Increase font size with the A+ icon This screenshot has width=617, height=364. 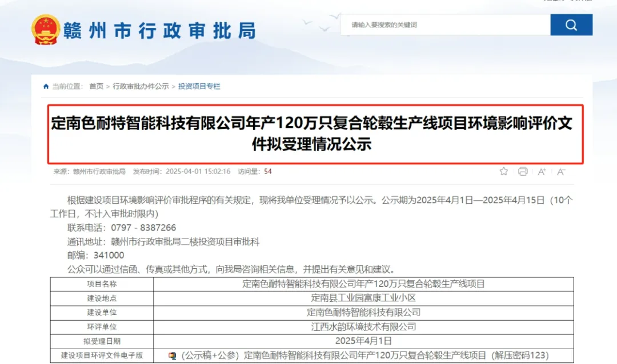tap(542, 172)
